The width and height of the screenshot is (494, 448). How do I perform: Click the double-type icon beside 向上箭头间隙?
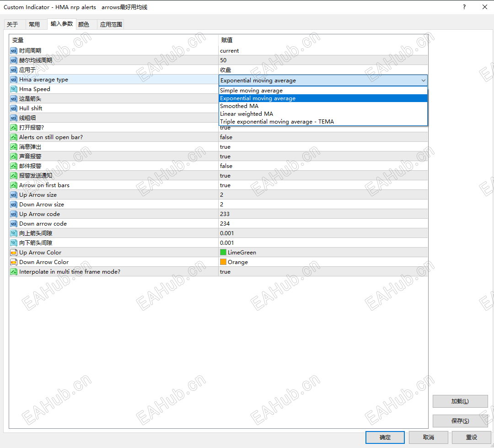coord(14,233)
